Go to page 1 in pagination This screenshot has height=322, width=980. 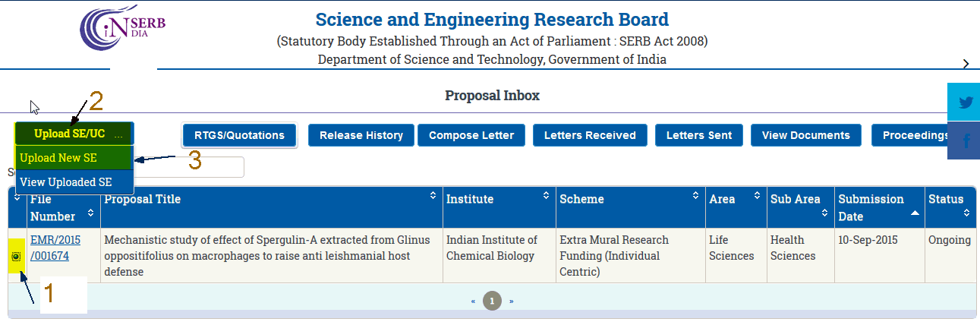point(492,301)
